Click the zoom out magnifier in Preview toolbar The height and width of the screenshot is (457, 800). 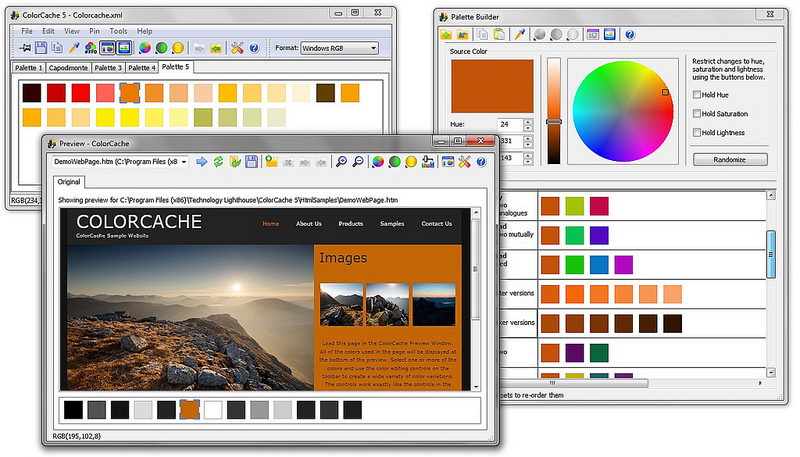tap(358, 162)
